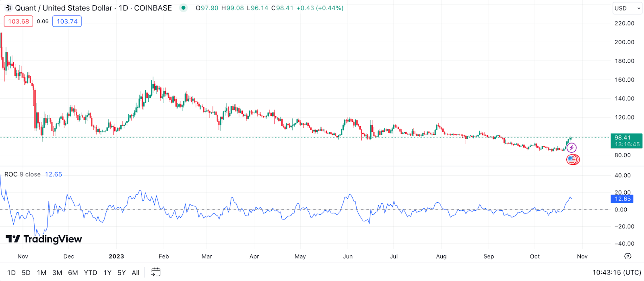Click the green 98.41 current price label
Image resolution: width=644 pixels, height=281 pixels.
click(x=626, y=141)
